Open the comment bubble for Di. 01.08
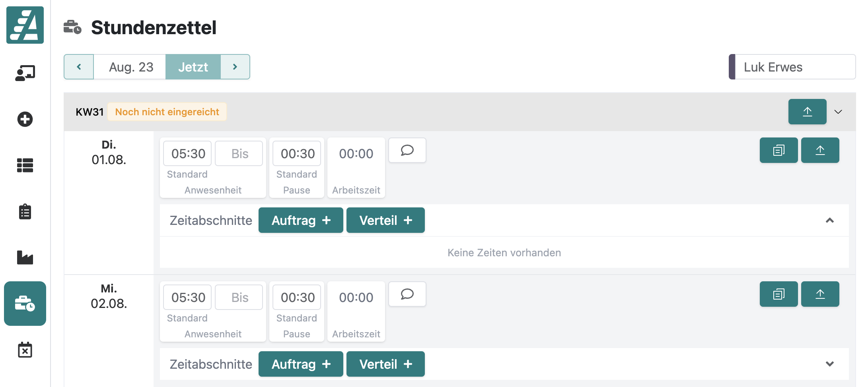The width and height of the screenshot is (868, 387). coord(407,150)
